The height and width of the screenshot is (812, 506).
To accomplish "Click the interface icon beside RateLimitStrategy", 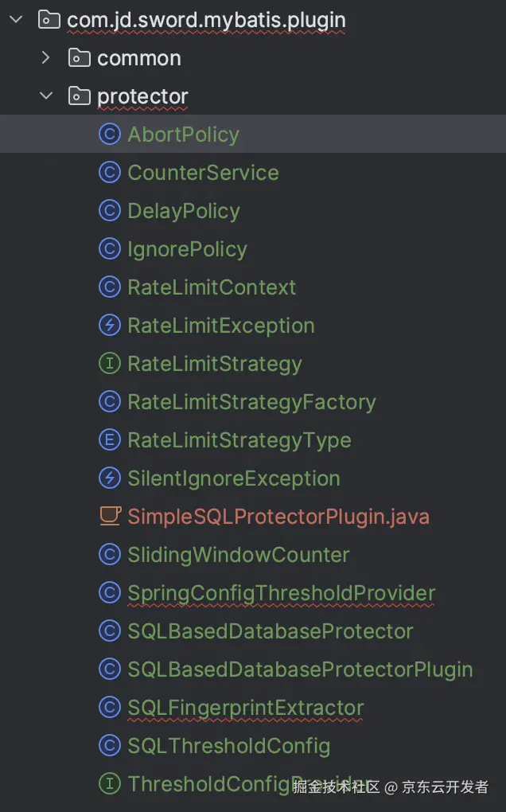I will (x=109, y=364).
